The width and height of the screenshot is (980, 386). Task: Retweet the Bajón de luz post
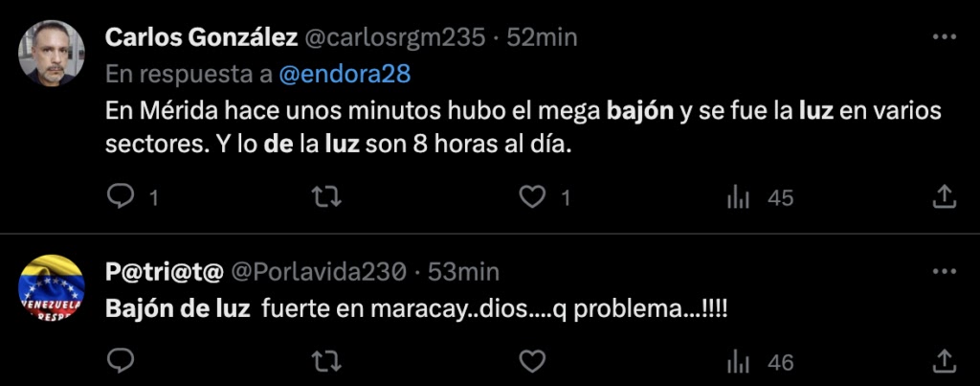[x=326, y=361]
